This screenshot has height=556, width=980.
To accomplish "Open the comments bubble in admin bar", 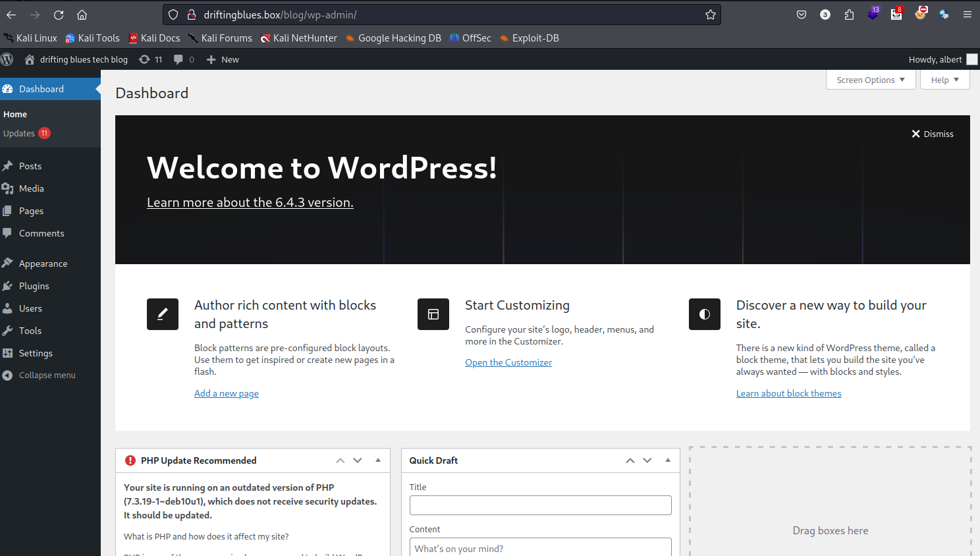I will pos(184,59).
